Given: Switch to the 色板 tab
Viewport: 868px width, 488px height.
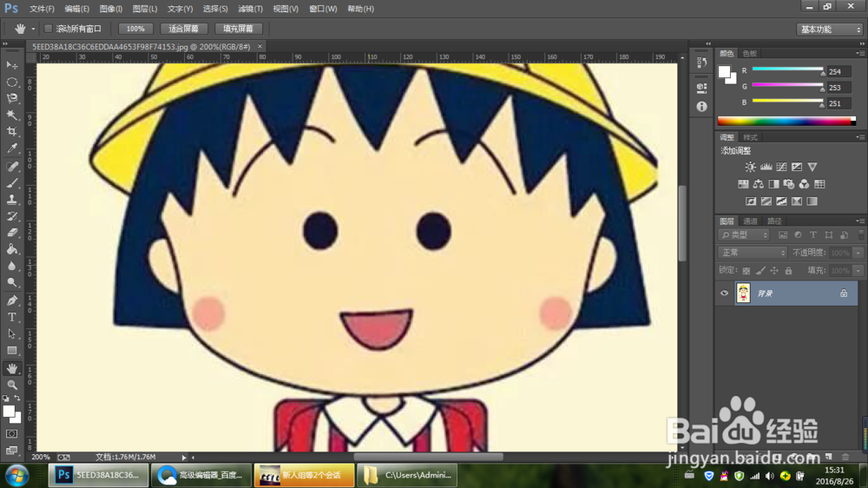Looking at the screenshot, I should 750,53.
